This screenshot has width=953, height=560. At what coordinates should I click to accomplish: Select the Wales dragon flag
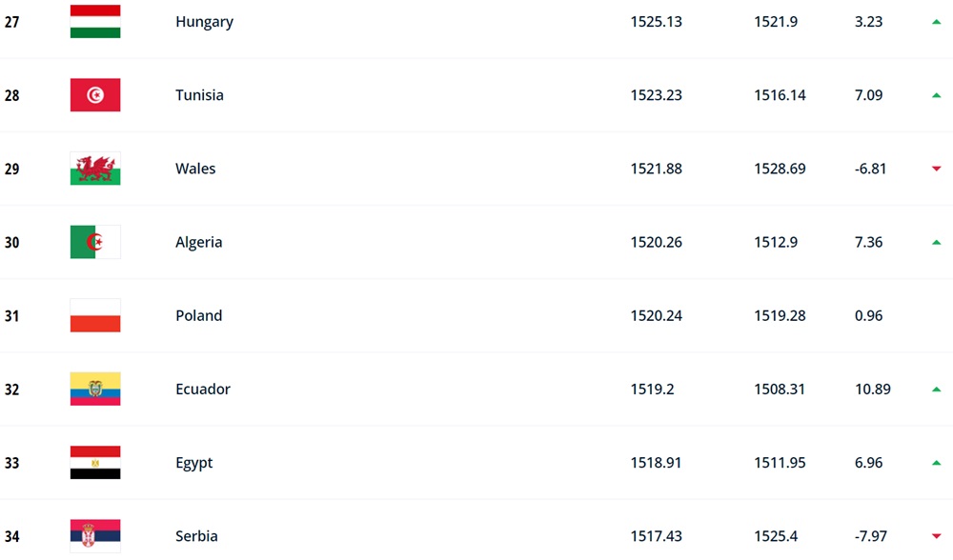point(94,169)
